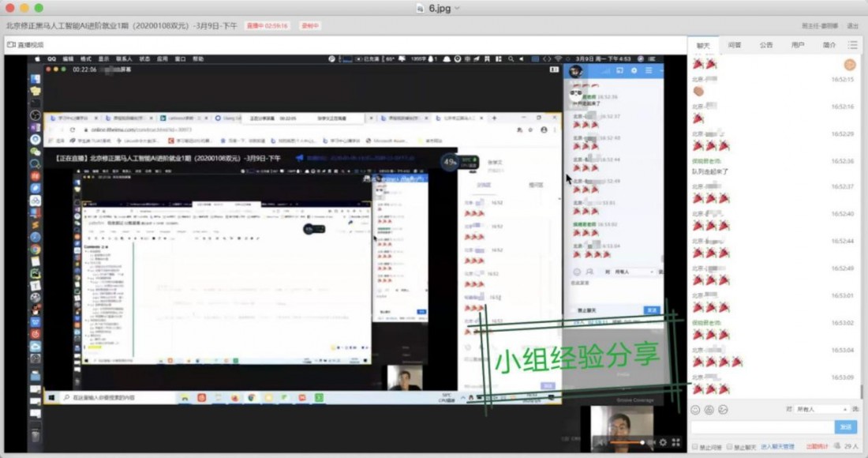Enable the 禁止问答 checkbox
Image resolution: width=868 pixels, height=458 pixels.
(695, 447)
